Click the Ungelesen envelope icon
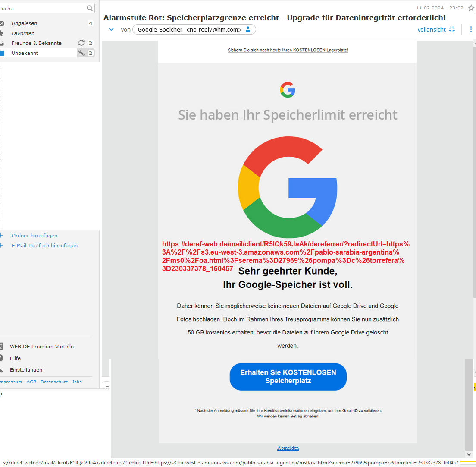The image size is (476, 467). click(x=2, y=23)
